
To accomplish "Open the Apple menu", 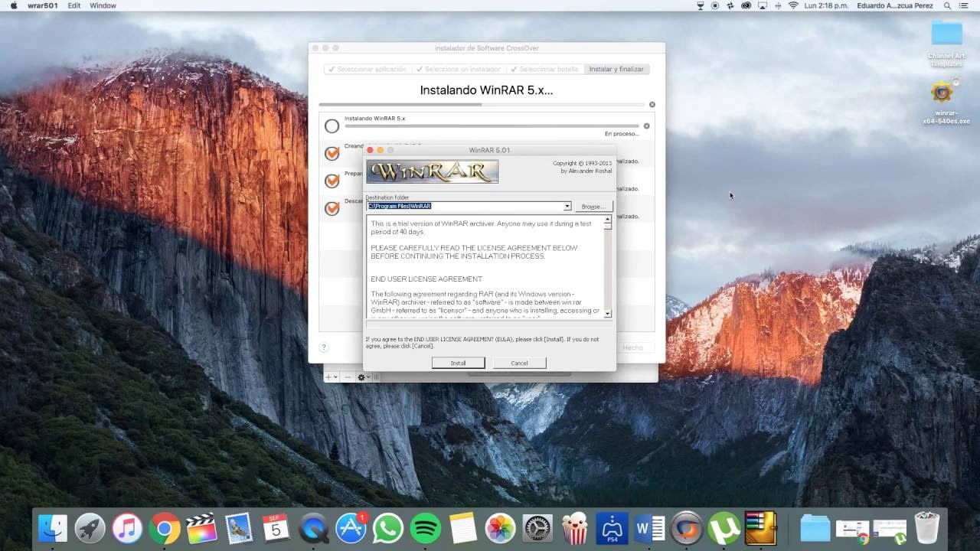I will [x=13, y=5].
